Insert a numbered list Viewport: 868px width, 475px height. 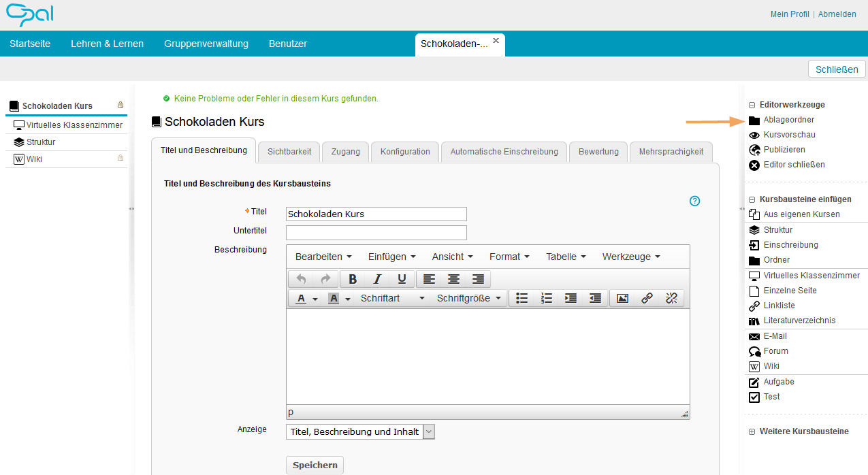pyautogui.click(x=547, y=298)
